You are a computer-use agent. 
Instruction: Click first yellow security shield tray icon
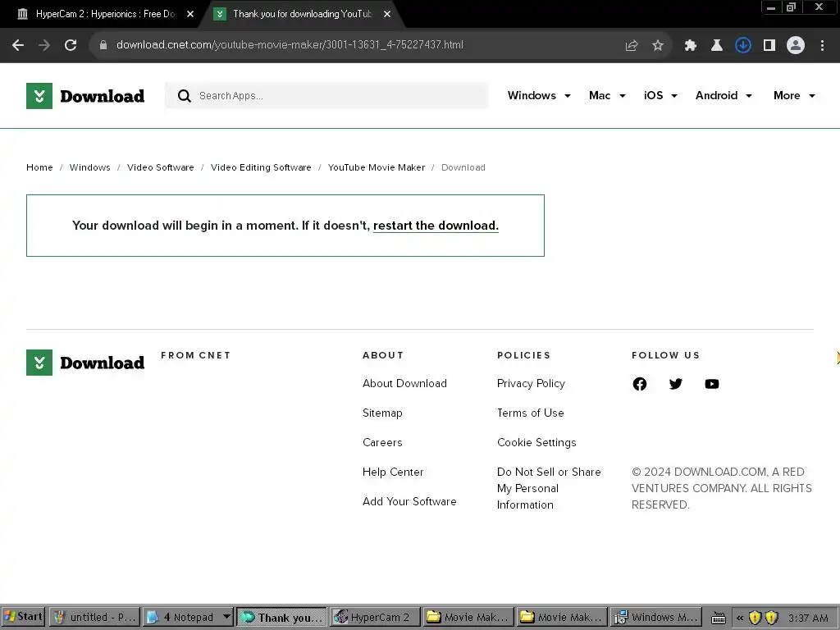755,618
